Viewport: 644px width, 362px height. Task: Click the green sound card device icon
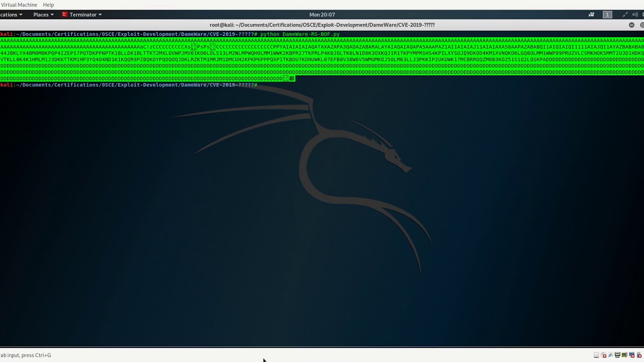coord(624,355)
